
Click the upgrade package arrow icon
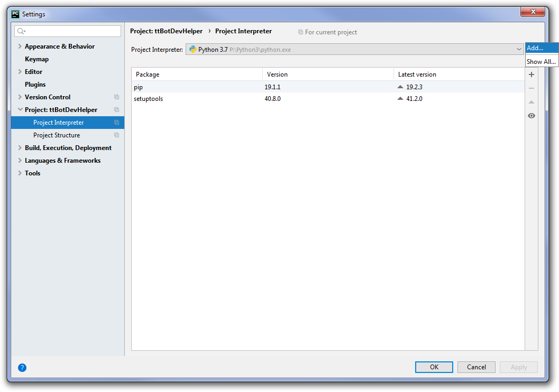(x=531, y=102)
